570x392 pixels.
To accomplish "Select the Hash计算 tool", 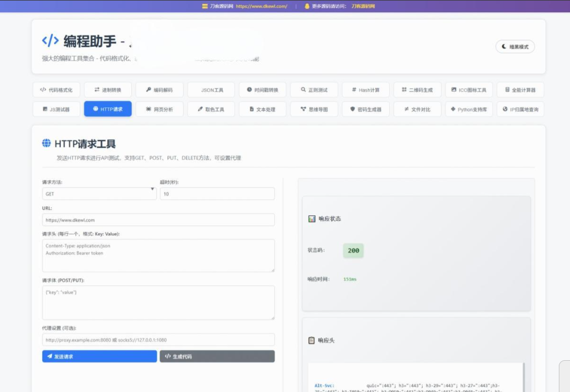I will (x=365, y=90).
